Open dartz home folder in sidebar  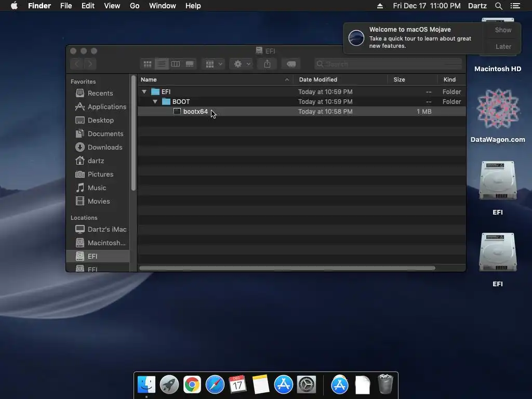pyautogui.click(x=98, y=161)
